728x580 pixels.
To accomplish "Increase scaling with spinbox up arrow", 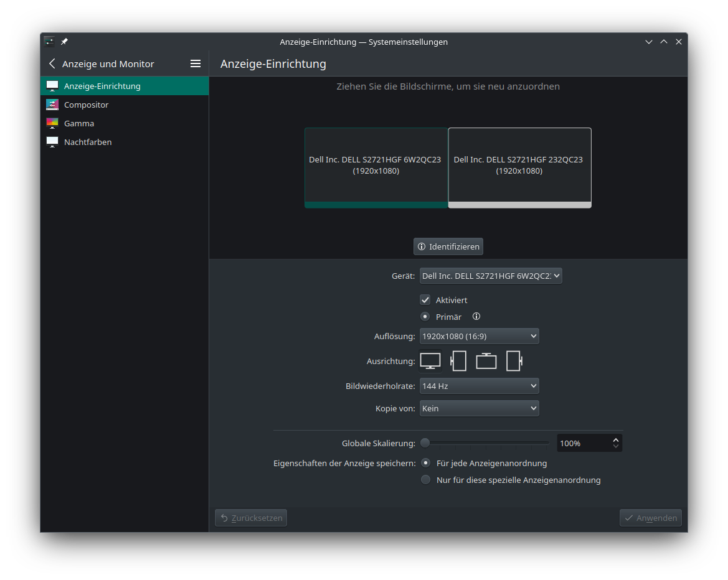I will [x=616, y=440].
